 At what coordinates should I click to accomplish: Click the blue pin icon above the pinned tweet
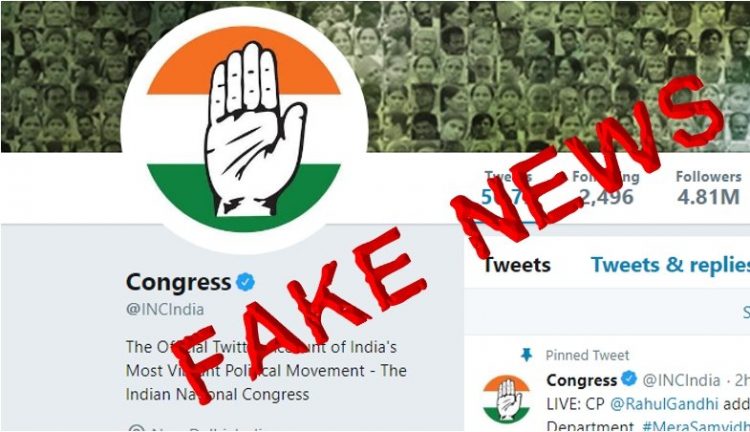526,354
